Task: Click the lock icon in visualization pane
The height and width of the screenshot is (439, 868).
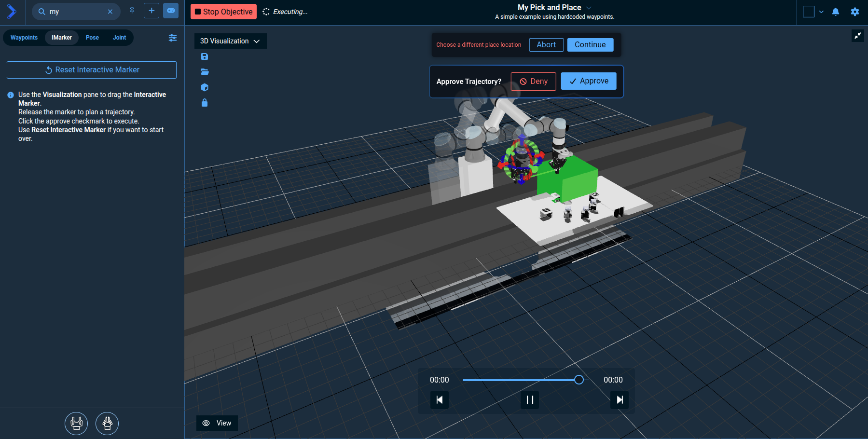Action: (x=205, y=103)
